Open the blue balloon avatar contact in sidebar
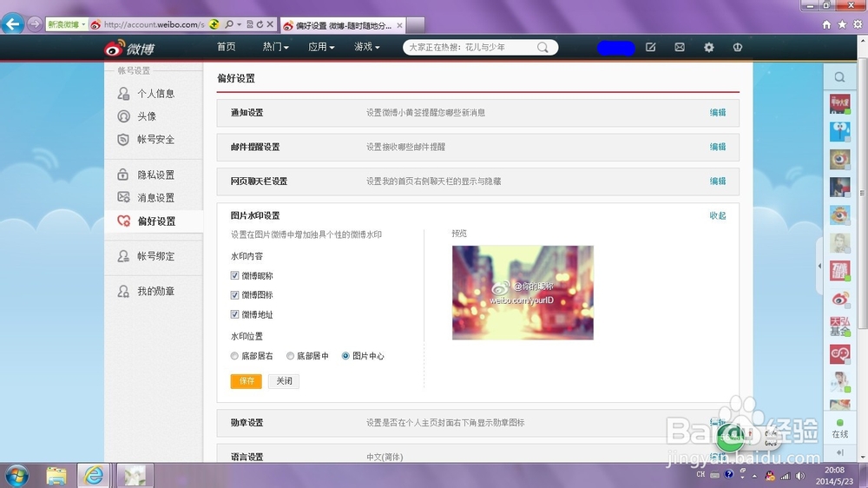The height and width of the screenshot is (488, 868). pos(839,132)
